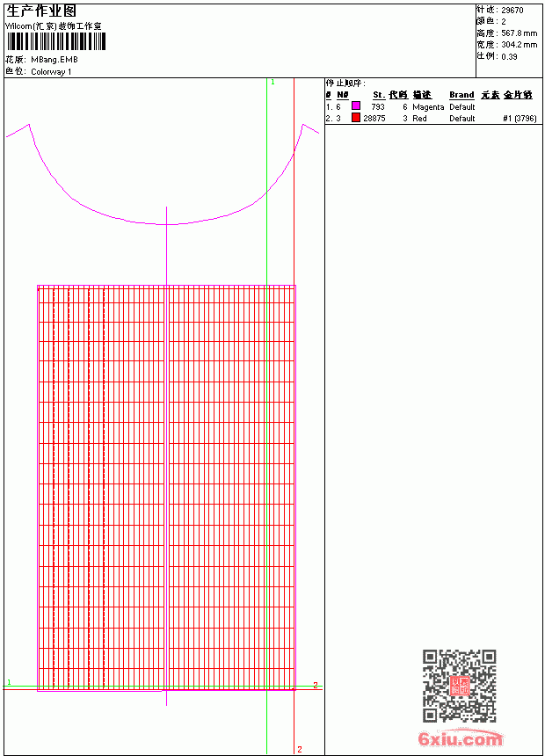Image resolution: width=545 pixels, height=756 pixels.
Task: Open the 6xiu.com watermark link
Action: point(461,738)
